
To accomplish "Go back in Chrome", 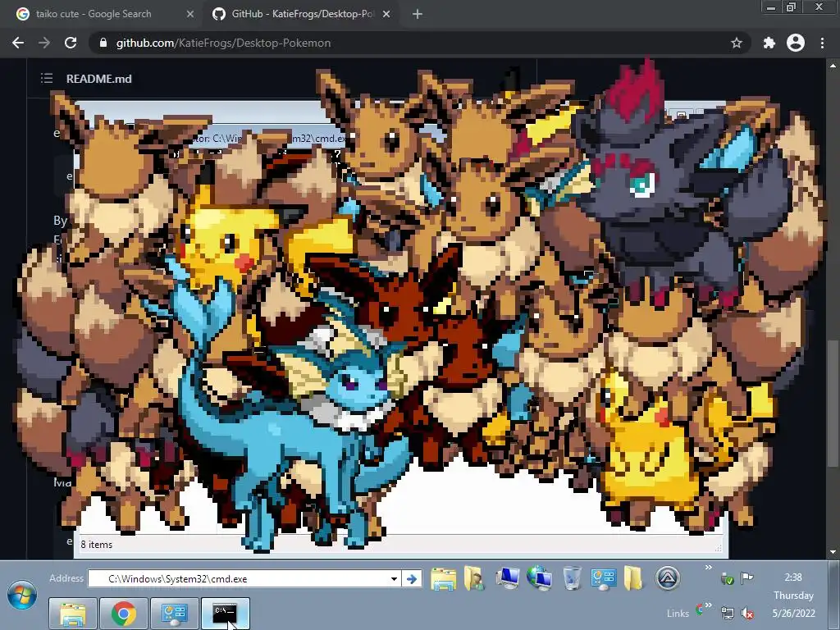I will 18,43.
